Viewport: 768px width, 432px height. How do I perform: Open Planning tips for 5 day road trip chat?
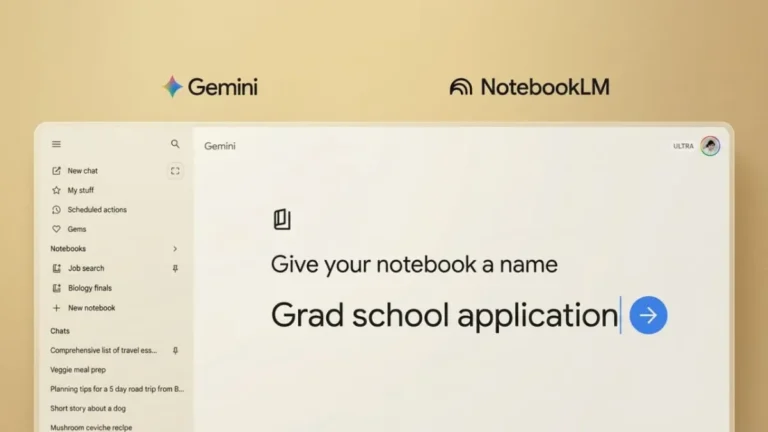[x=117, y=389]
